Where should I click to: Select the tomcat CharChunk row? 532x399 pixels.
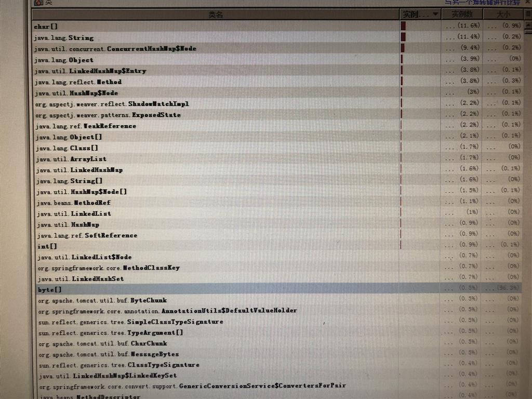point(278,343)
